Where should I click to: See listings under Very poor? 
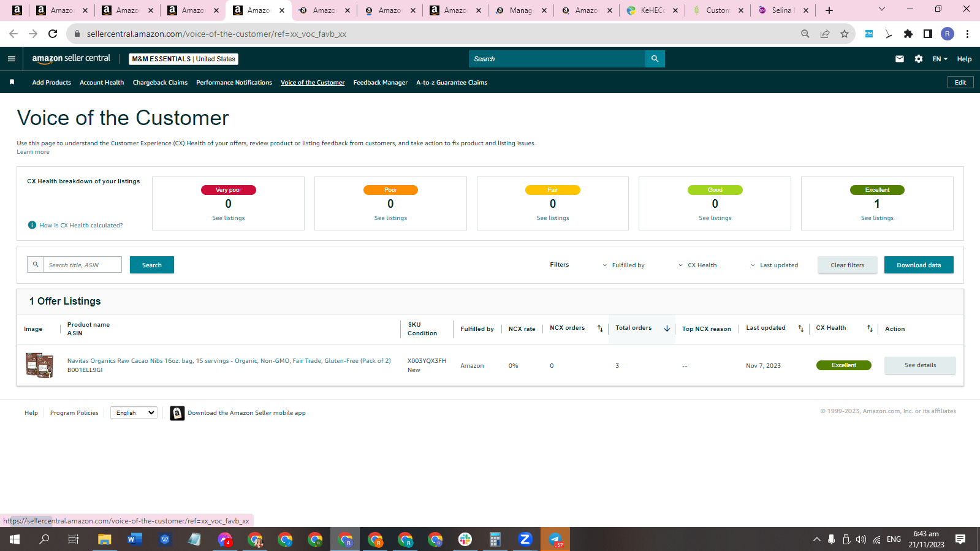pyautogui.click(x=229, y=218)
